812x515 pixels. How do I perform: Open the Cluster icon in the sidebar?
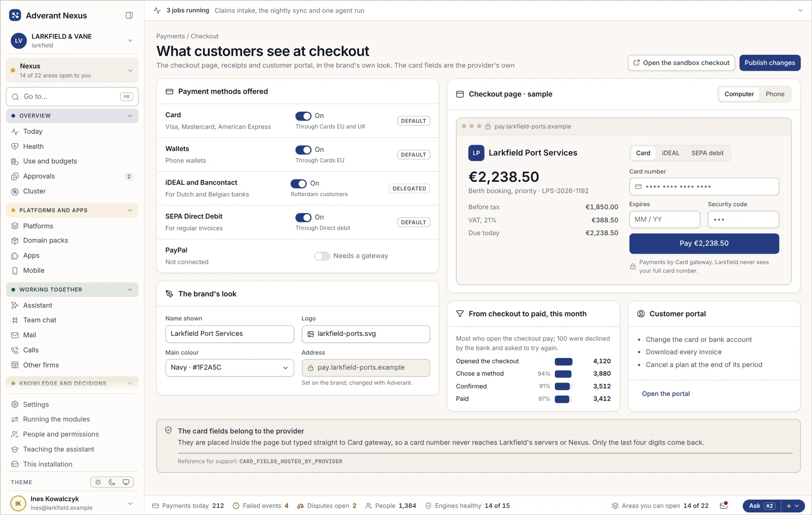pos(15,191)
